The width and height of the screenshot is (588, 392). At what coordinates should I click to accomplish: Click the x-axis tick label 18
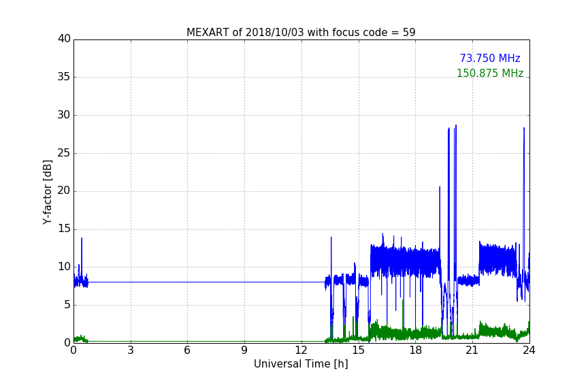(416, 350)
